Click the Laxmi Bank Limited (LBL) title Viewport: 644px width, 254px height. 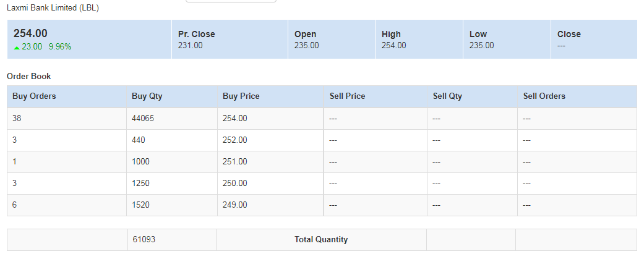pyautogui.click(x=53, y=8)
